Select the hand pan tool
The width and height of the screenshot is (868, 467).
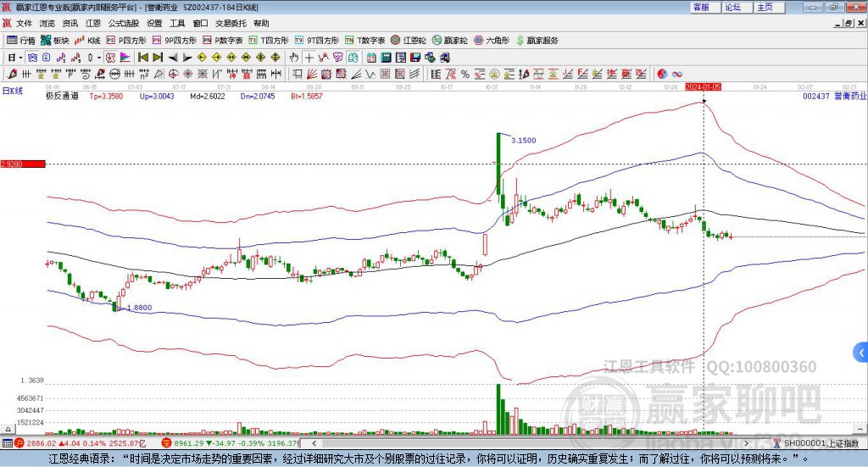pos(294,58)
